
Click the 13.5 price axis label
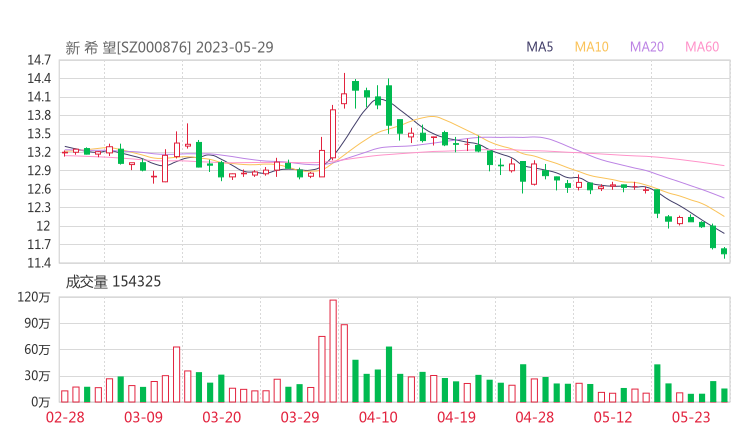tap(39, 134)
